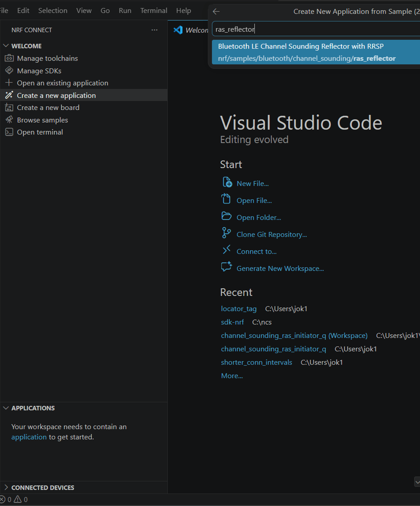The image size is (420, 506).
Task: Click the Open Folder... link
Action: tap(259, 217)
